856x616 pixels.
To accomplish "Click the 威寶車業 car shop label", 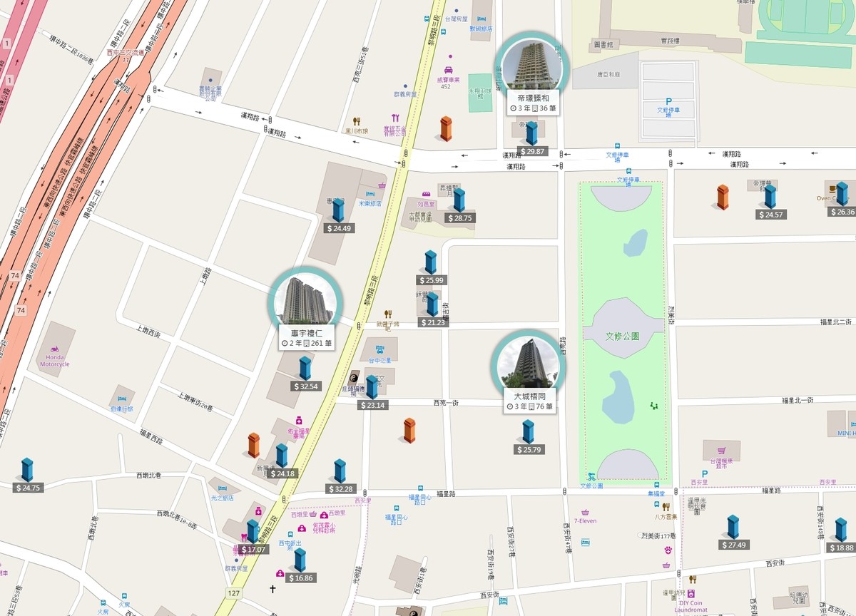I will click(447, 80).
